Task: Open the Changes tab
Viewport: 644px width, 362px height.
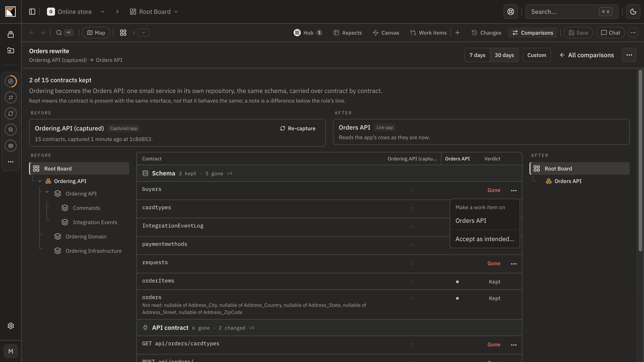Action: pyautogui.click(x=486, y=33)
